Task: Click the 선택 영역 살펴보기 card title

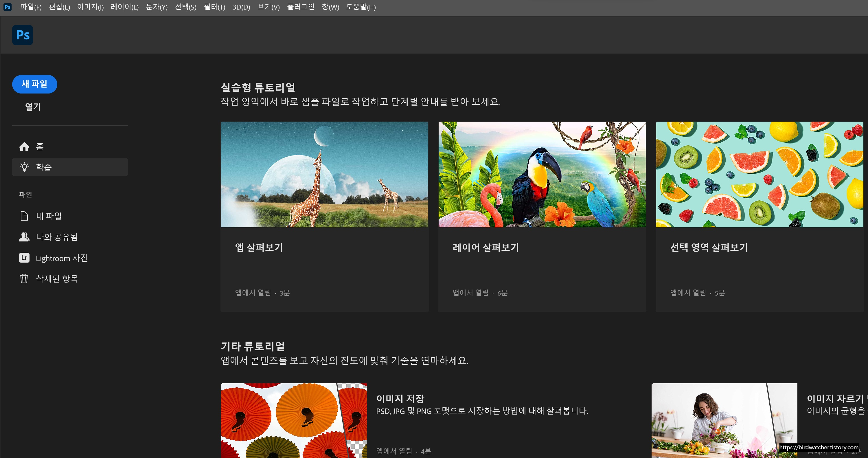Action: (x=709, y=248)
